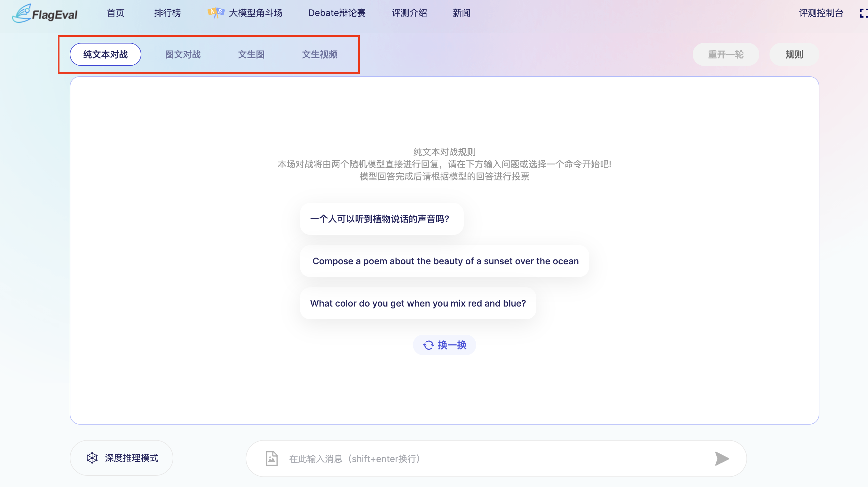
Task: Toggle 深度推理模式 on
Action: point(121,458)
